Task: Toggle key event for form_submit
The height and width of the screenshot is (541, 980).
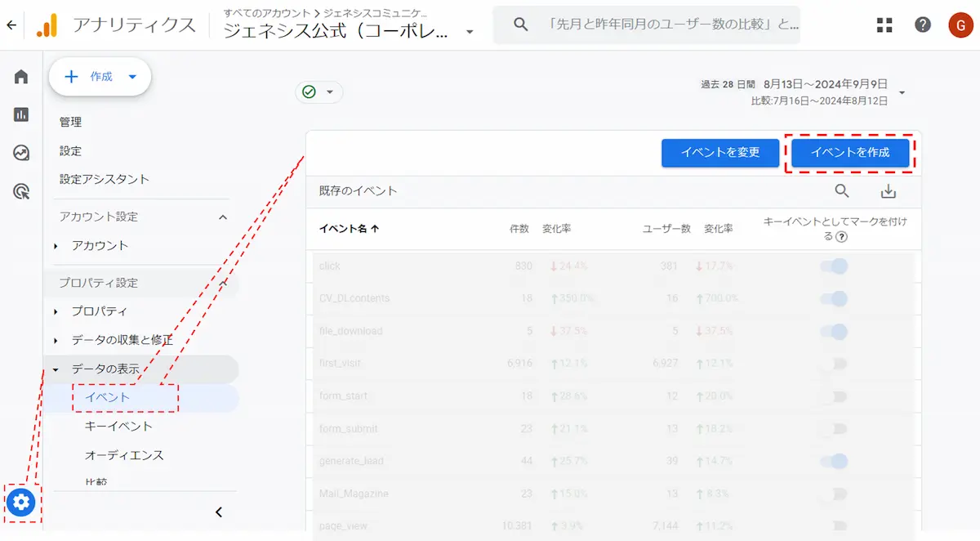Action: 834,429
